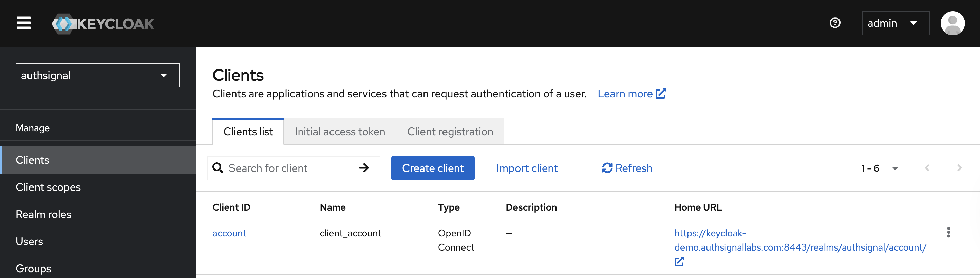Refresh the clients list

[626, 168]
